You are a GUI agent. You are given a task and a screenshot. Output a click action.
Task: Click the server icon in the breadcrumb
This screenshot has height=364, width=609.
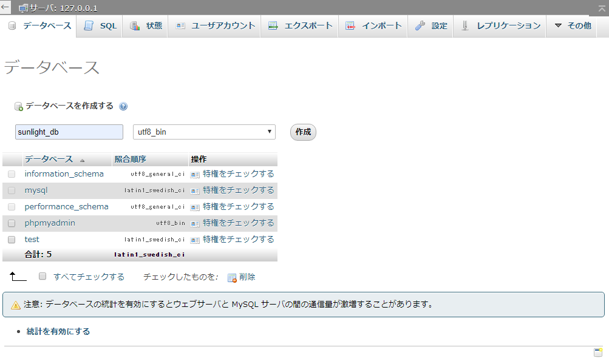[x=23, y=8]
